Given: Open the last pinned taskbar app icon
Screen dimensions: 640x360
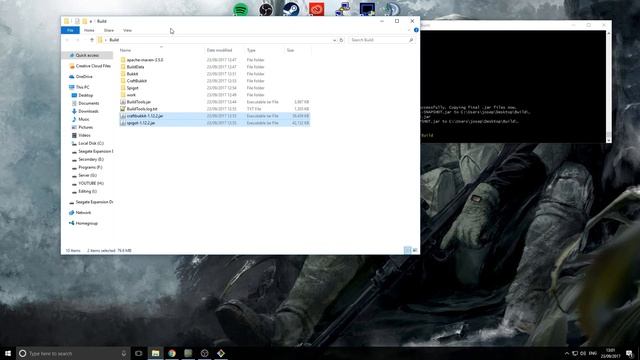Looking at the screenshot, I should point(221,353).
